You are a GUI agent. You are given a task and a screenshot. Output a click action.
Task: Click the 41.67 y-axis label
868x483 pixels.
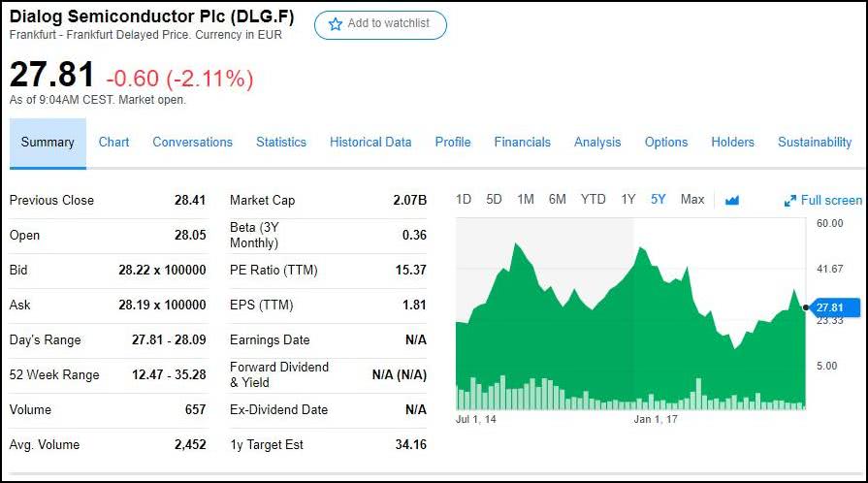pos(830,269)
